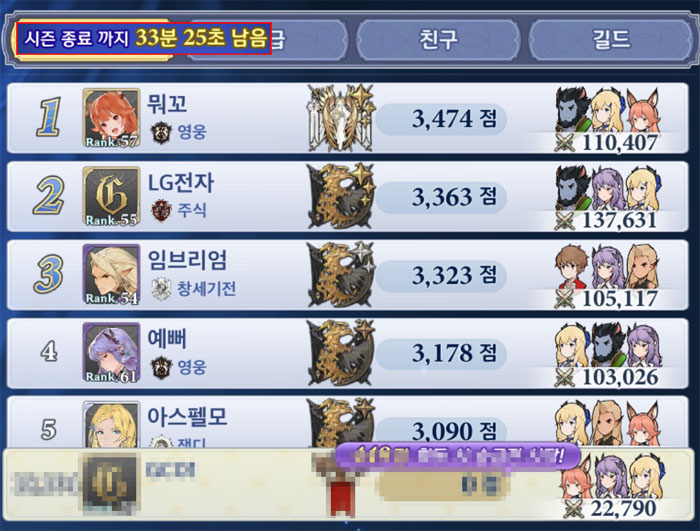Tap the 창세기전 guild emblem icon

[161, 289]
